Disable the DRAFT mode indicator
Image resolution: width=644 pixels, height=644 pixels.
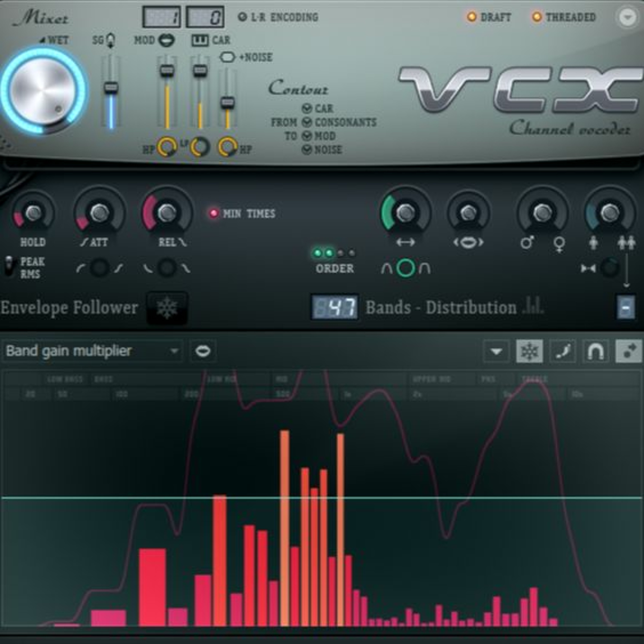tap(472, 17)
